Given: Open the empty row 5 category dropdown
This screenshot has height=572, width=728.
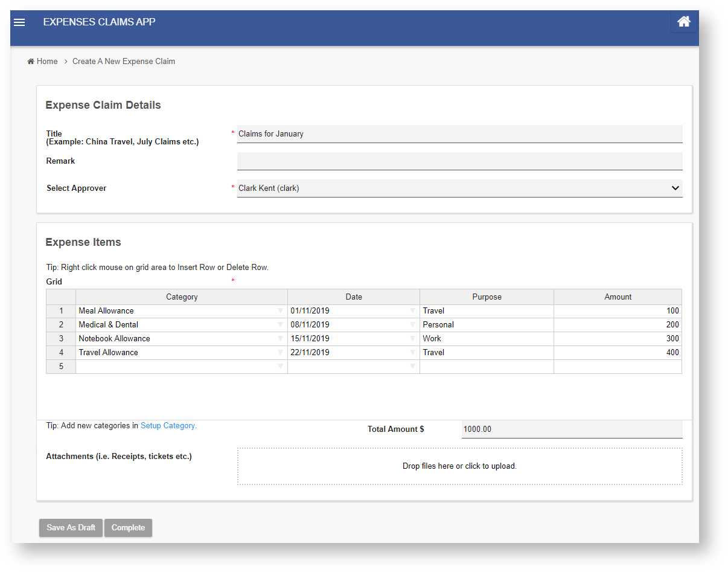Looking at the screenshot, I should click(280, 367).
